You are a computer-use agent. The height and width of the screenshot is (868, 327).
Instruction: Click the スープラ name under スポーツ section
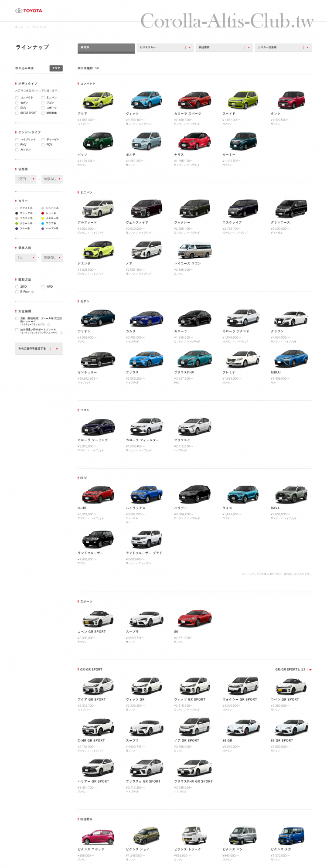(132, 631)
